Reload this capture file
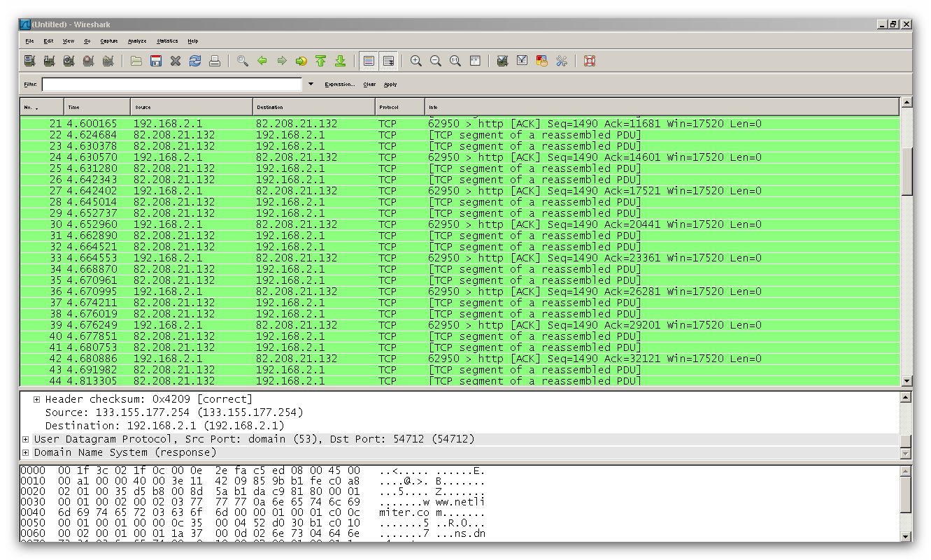 (x=195, y=61)
